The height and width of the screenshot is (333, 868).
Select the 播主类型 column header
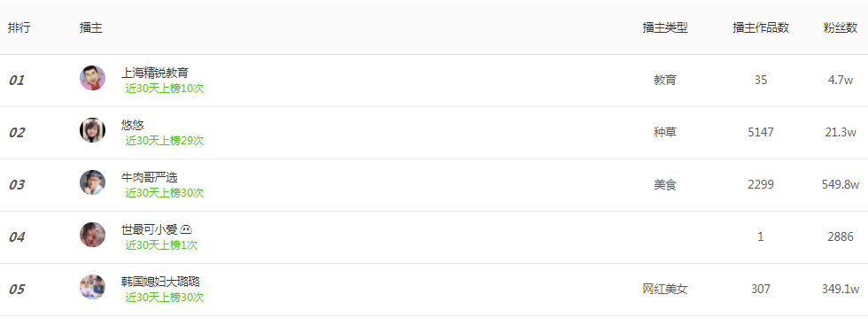click(x=665, y=28)
